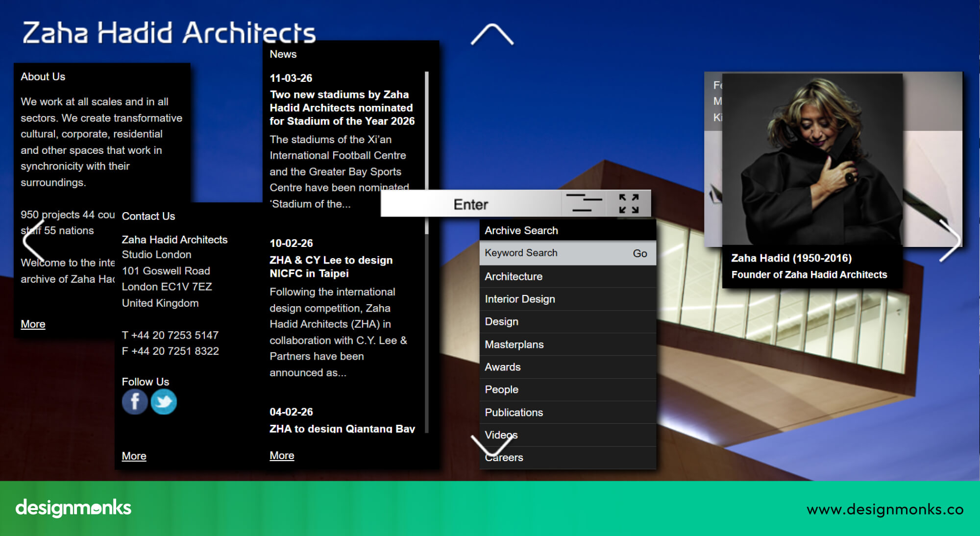Select Architecture in Archive Search
The width and height of the screenshot is (980, 536).
(514, 276)
